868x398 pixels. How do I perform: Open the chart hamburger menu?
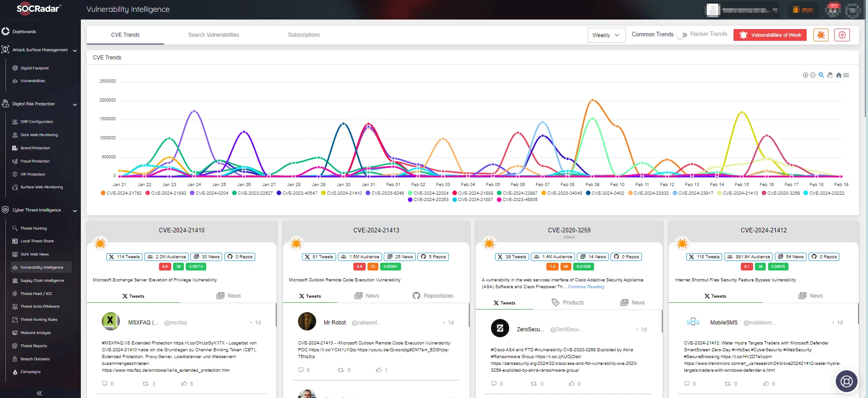[x=846, y=75]
